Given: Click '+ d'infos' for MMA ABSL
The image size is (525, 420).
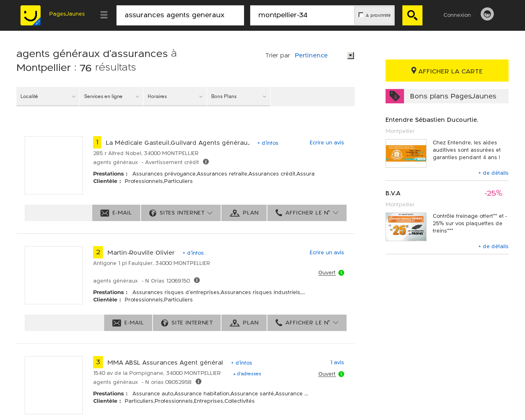Looking at the screenshot, I should point(242,363).
